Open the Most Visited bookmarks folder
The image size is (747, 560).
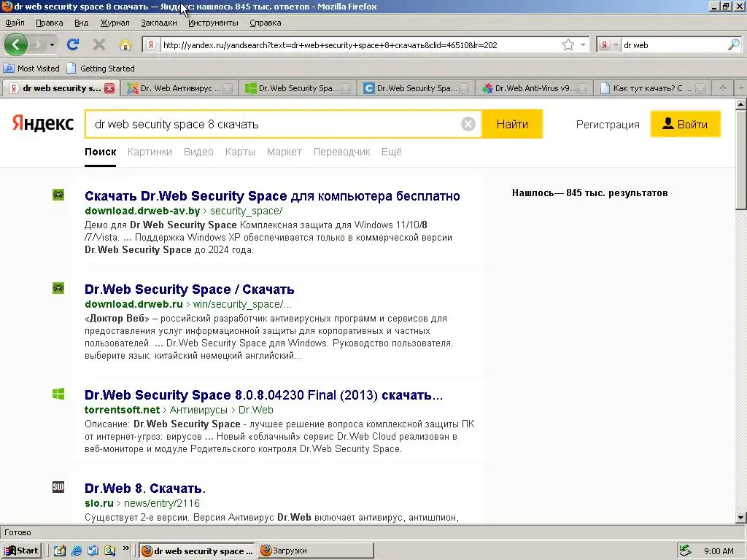click(32, 69)
